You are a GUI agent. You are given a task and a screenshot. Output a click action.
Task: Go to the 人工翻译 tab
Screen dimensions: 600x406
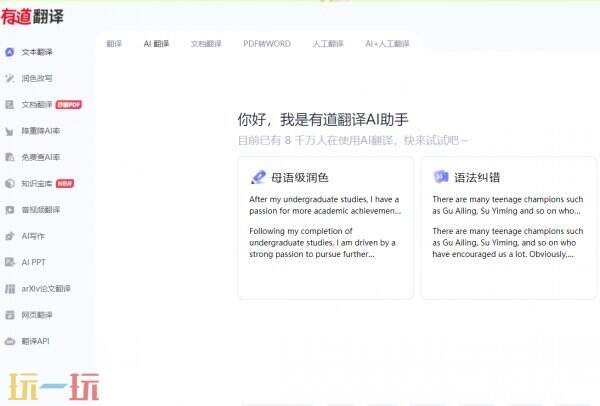click(x=328, y=44)
